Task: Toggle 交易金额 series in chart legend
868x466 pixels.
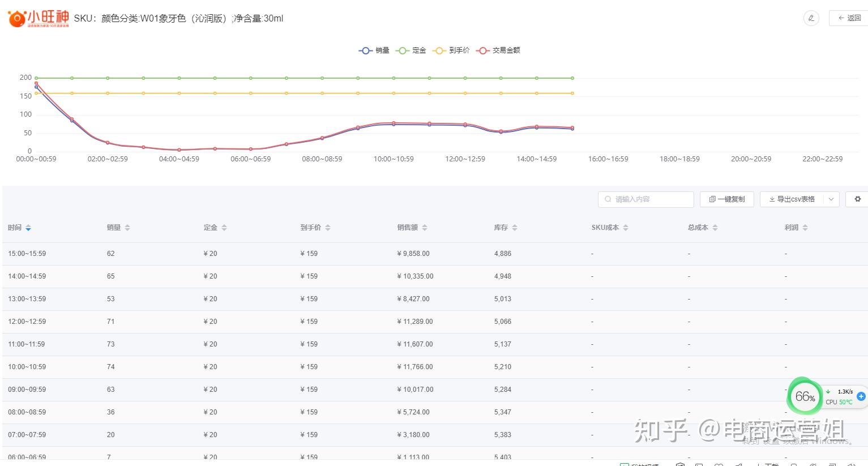Action: (498, 50)
